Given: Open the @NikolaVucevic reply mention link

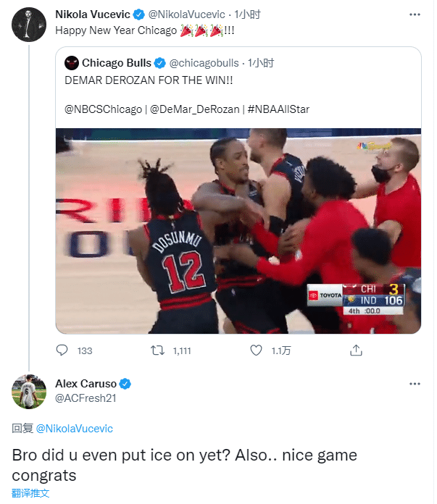Looking at the screenshot, I should [74, 429].
